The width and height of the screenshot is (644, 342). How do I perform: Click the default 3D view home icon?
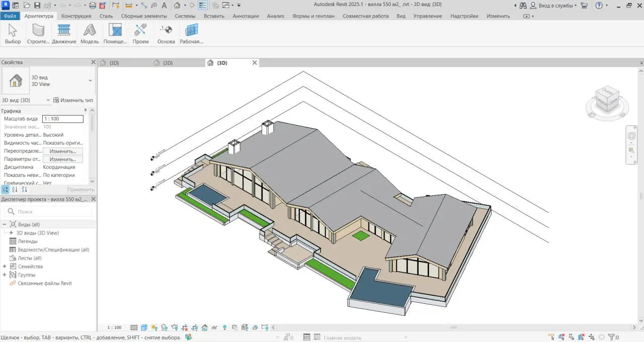pos(178,5)
